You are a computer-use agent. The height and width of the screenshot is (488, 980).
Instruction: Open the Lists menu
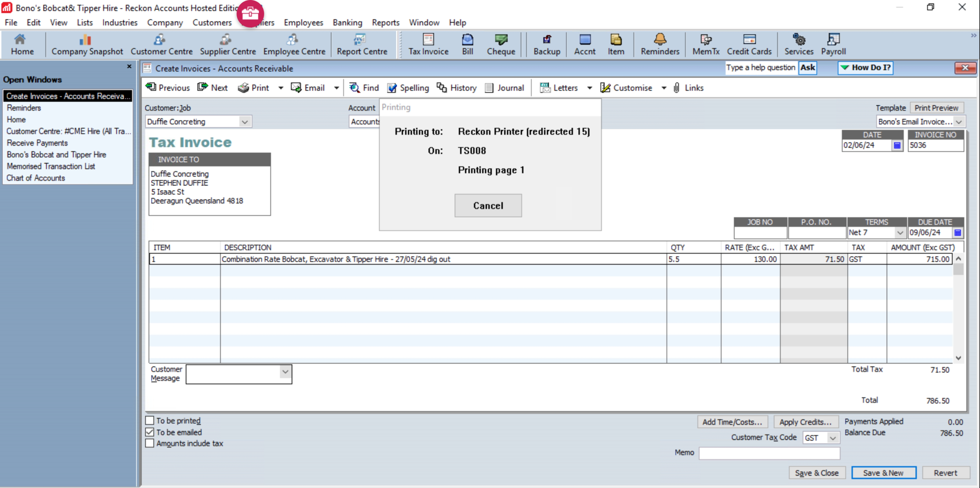coord(84,22)
